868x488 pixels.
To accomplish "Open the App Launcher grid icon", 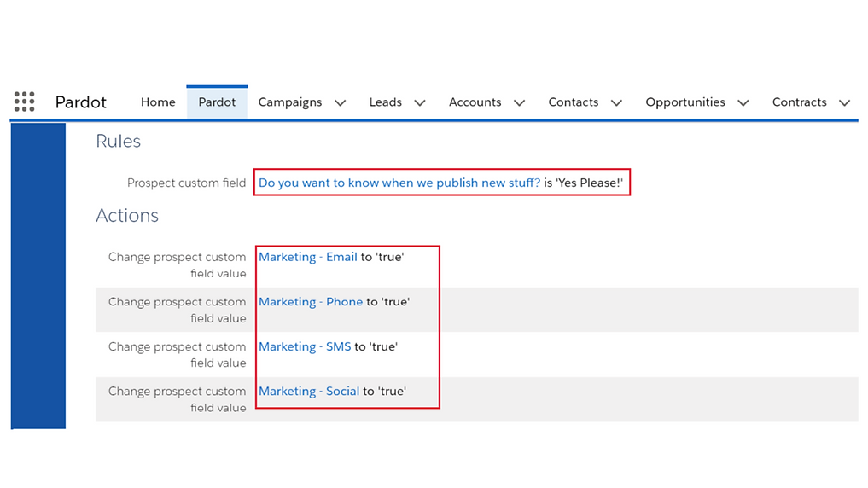I will tap(25, 102).
